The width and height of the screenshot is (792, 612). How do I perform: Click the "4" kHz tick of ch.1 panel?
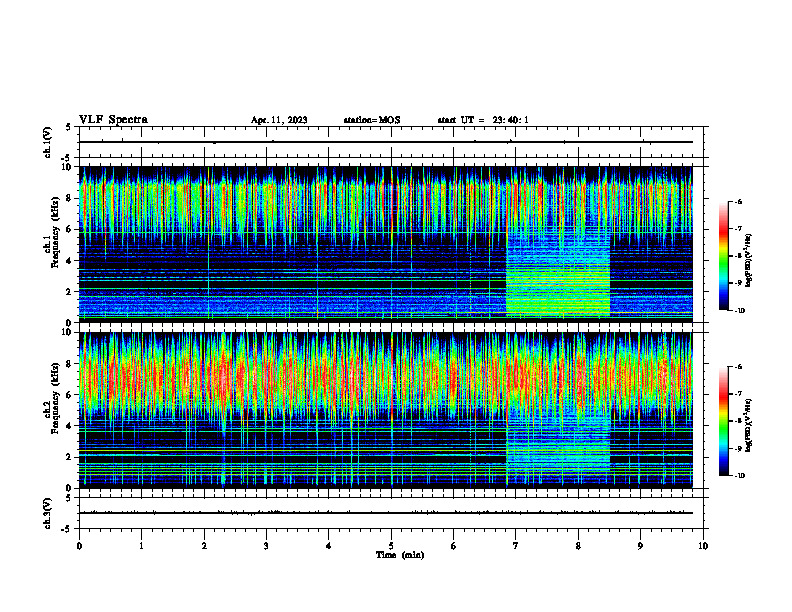[70, 261]
